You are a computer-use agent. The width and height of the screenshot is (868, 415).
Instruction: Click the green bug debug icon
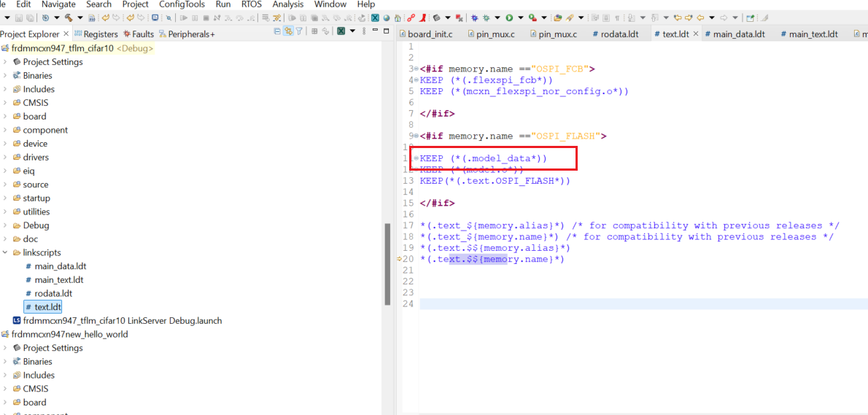click(486, 18)
